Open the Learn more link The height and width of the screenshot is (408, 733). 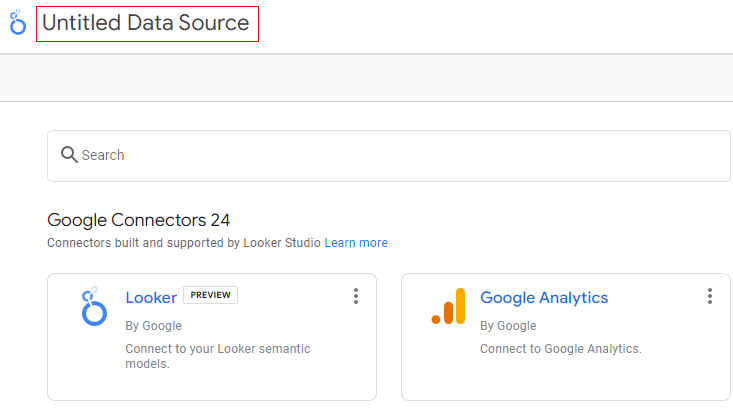pyautogui.click(x=356, y=243)
